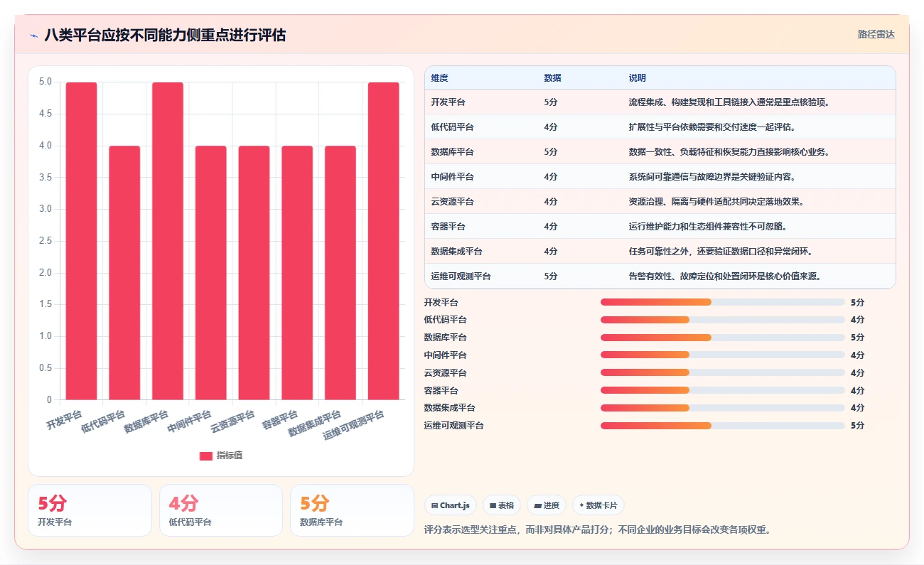Click the 指标值 legend text

(x=230, y=456)
